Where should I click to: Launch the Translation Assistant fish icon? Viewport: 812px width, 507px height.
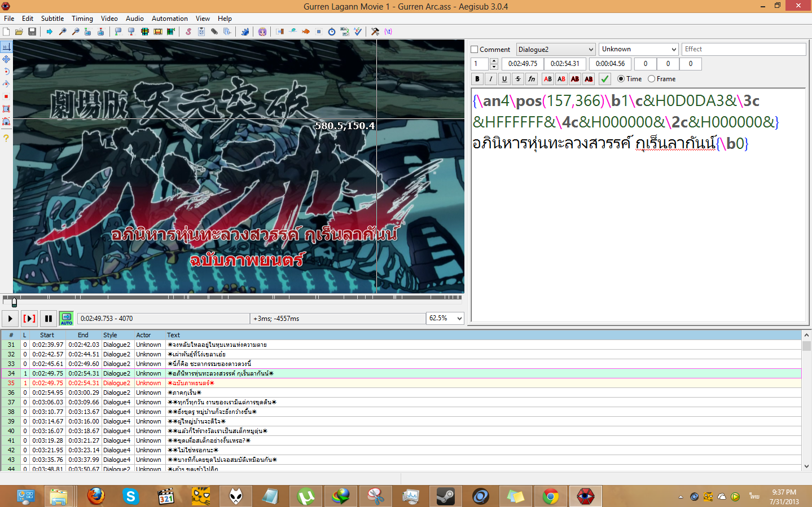click(x=306, y=32)
